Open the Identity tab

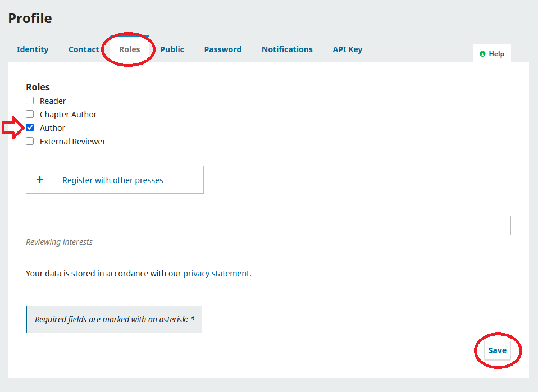tap(33, 49)
